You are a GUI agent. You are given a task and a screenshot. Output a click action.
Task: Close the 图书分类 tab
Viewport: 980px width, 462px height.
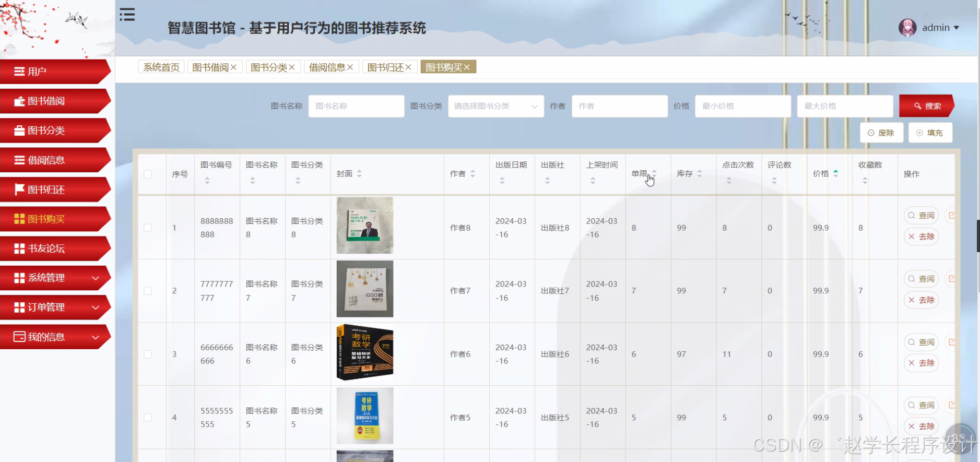[292, 67]
